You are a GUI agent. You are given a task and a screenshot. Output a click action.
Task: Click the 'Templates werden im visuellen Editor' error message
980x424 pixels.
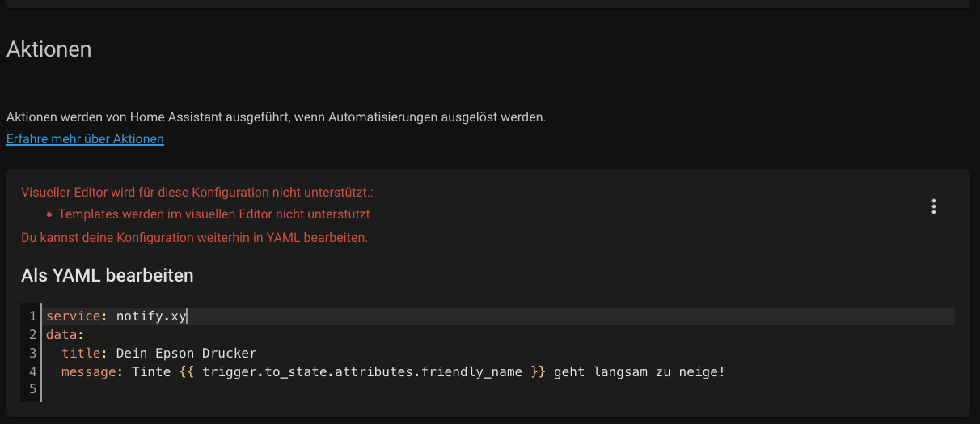click(213, 214)
